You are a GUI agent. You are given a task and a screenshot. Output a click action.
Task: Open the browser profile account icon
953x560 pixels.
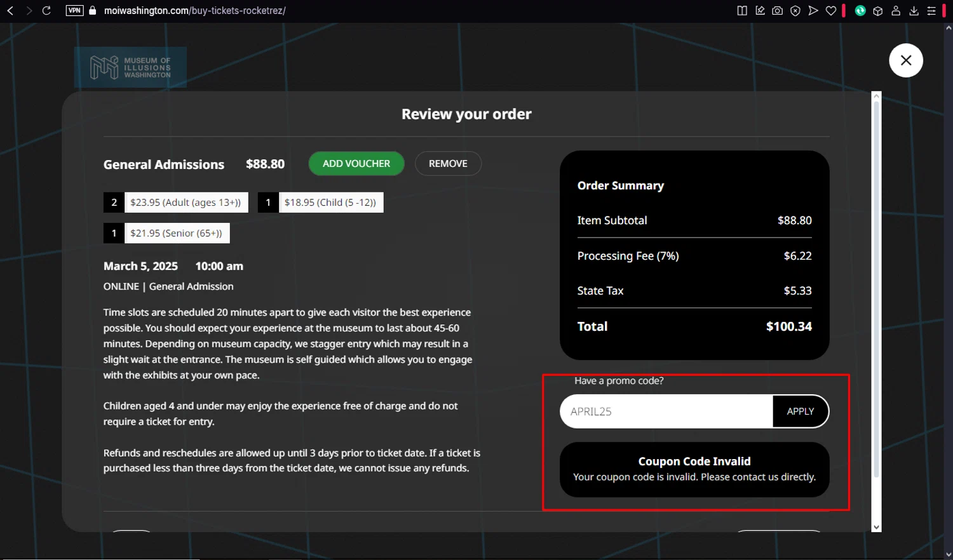click(x=896, y=11)
